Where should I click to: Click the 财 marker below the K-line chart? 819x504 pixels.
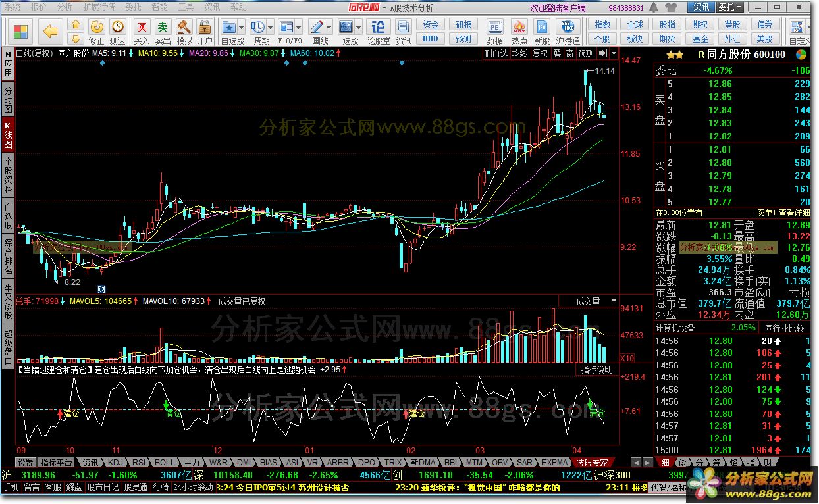[x=102, y=288]
